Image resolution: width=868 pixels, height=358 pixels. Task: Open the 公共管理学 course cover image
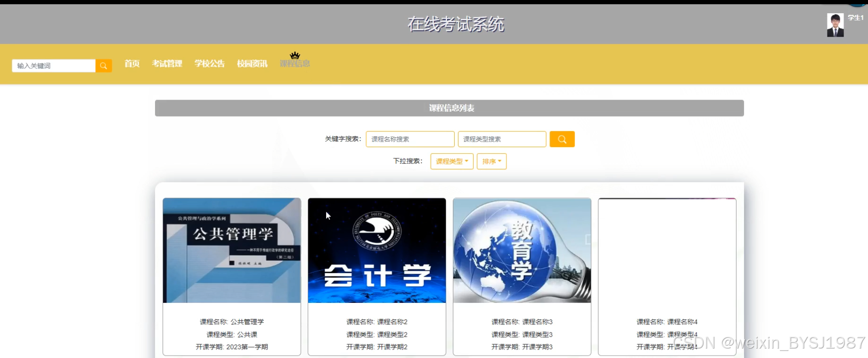pos(232,250)
